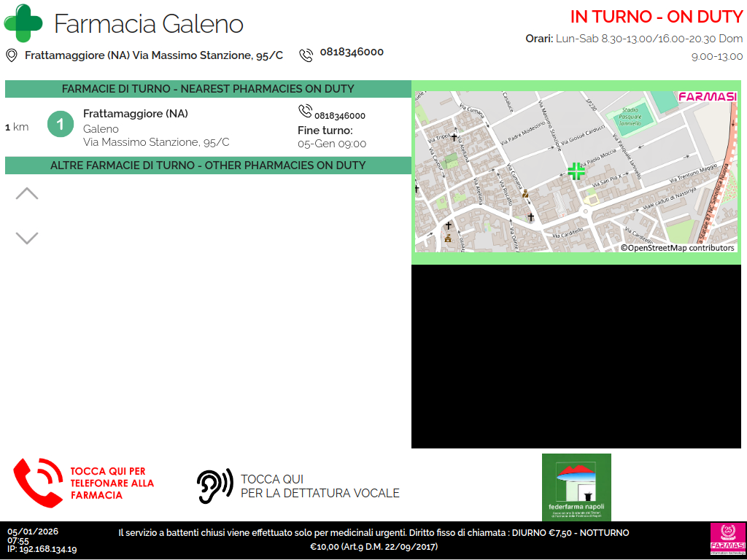Viewport: 747px width, 560px height.
Task: Tap 'Tocca qui per telefonare alla farmacia'
Action: point(112,483)
